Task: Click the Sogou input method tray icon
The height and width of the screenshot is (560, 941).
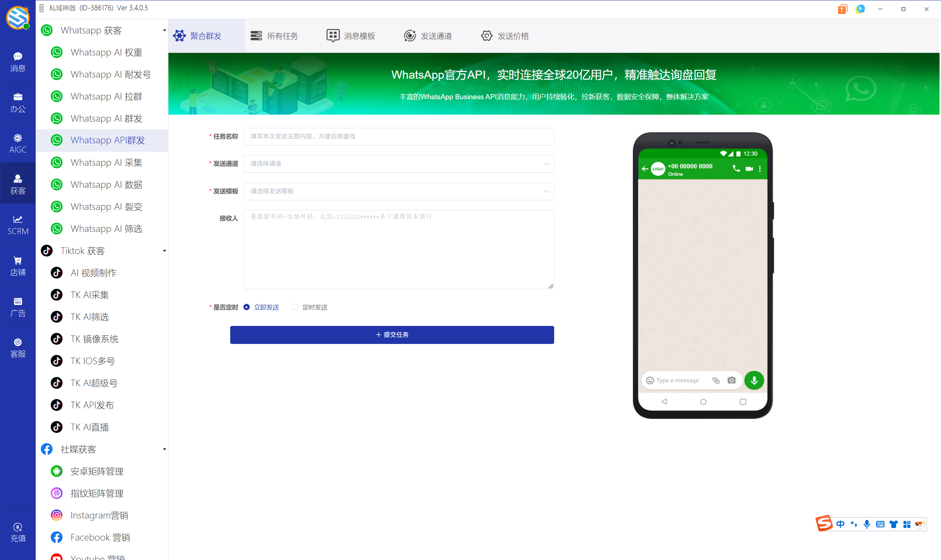Action: tap(825, 524)
